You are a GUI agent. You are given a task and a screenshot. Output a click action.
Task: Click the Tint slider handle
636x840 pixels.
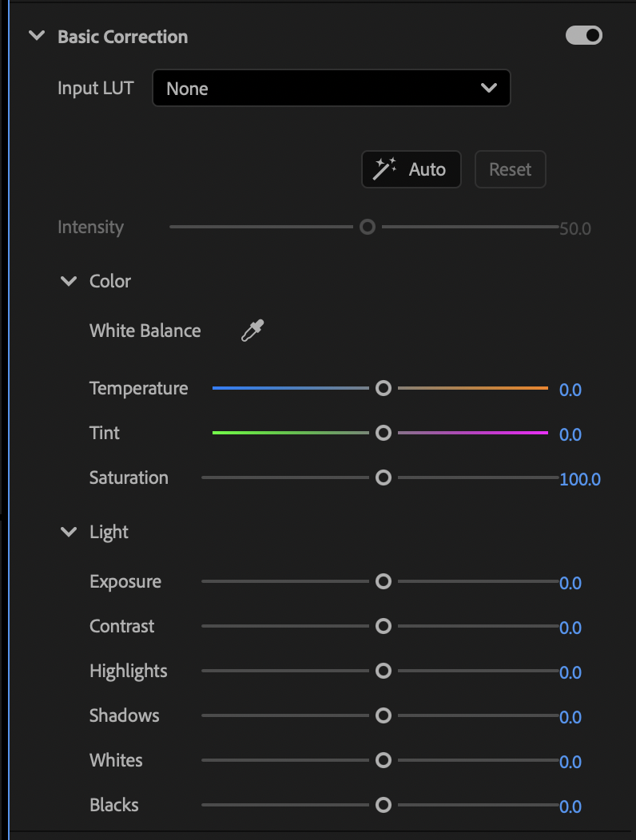[384, 433]
